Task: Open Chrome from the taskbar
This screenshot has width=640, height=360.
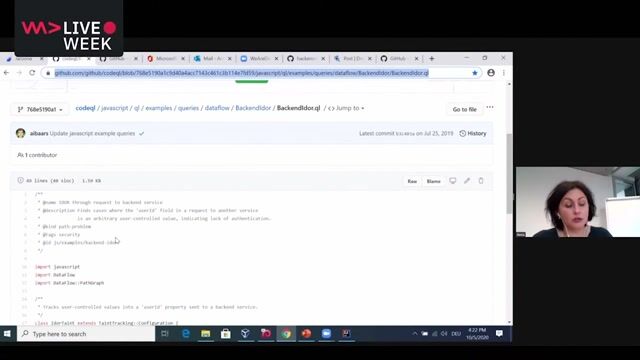Action: 286,334
